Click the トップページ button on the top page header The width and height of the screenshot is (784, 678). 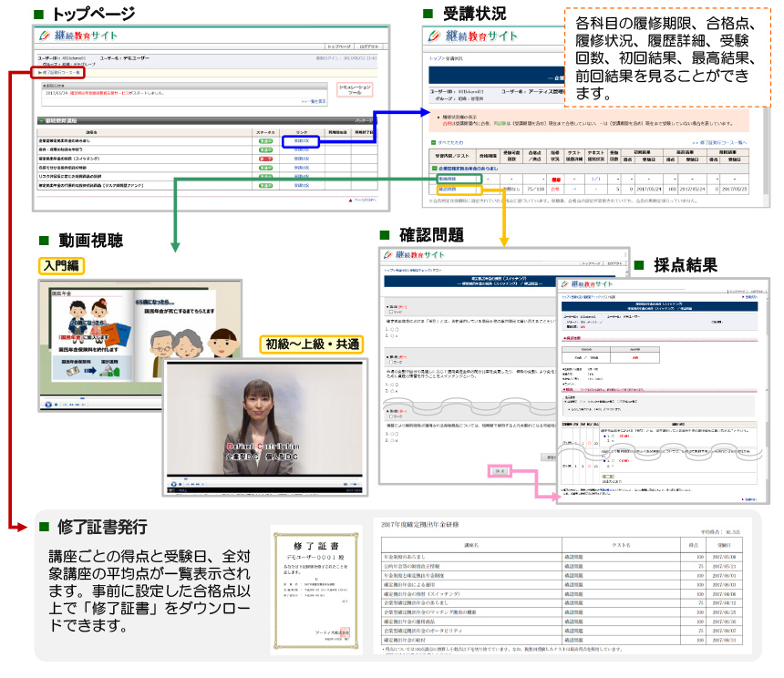coord(339,46)
